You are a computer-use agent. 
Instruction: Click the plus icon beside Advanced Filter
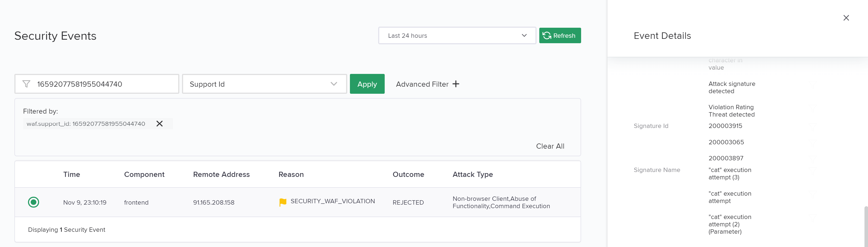(456, 84)
